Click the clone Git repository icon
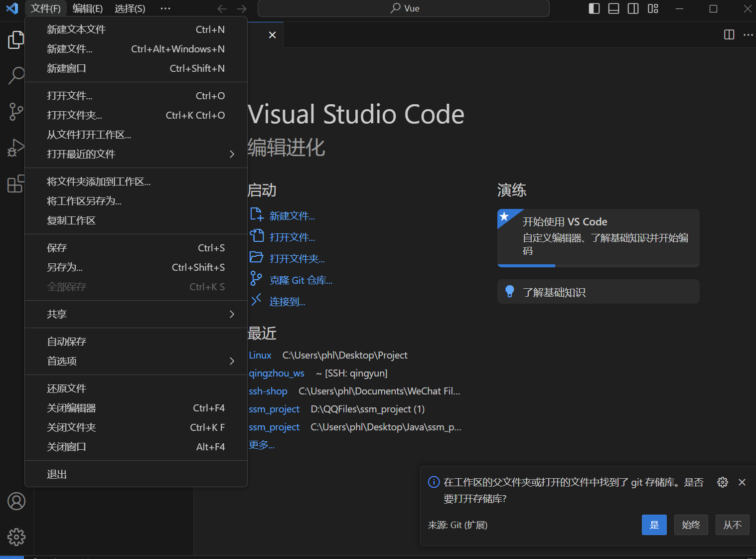The image size is (756, 559). (x=256, y=279)
